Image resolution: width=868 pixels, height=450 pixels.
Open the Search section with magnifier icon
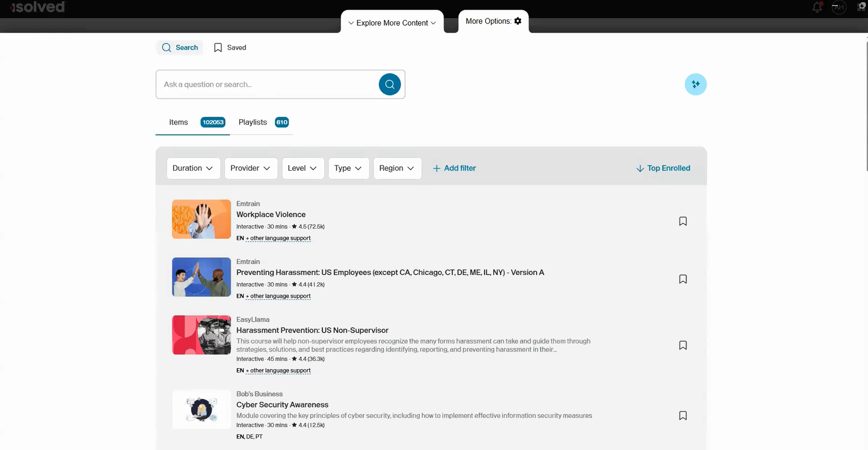[x=179, y=47]
